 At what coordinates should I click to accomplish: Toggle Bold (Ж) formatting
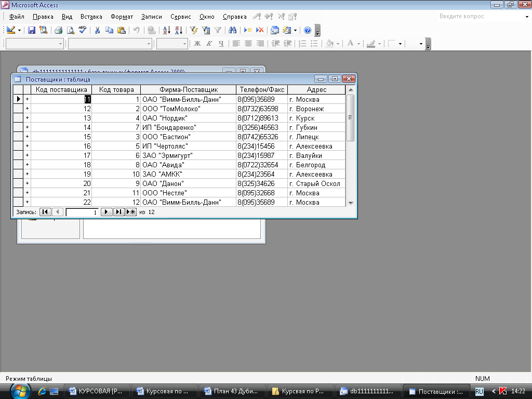pos(197,44)
